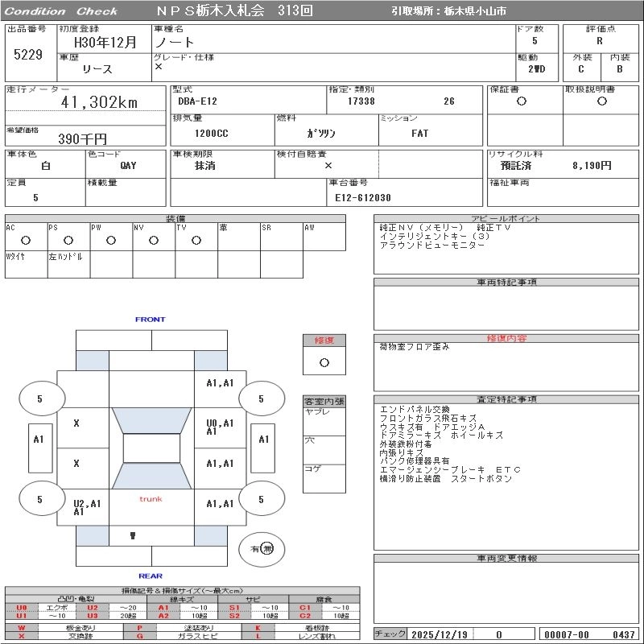Screen dimensions: 644x644
Task: Click the circle mark under PS
Action: coord(68,240)
